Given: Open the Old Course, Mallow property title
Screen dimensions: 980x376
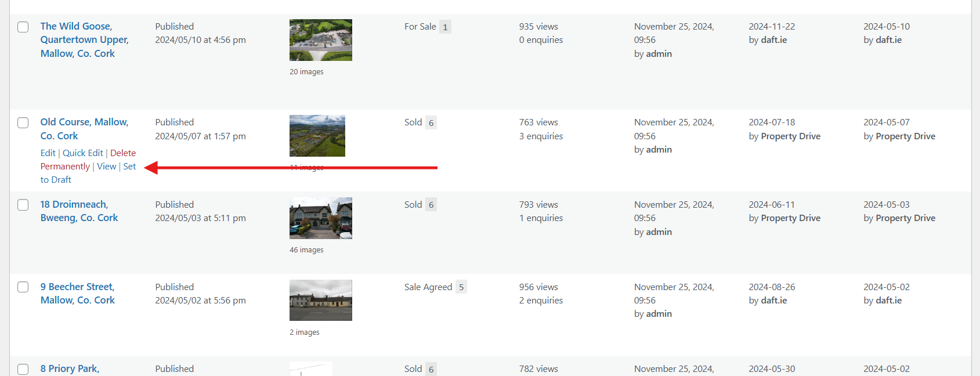Looking at the screenshot, I should click(x=84, y=122).
